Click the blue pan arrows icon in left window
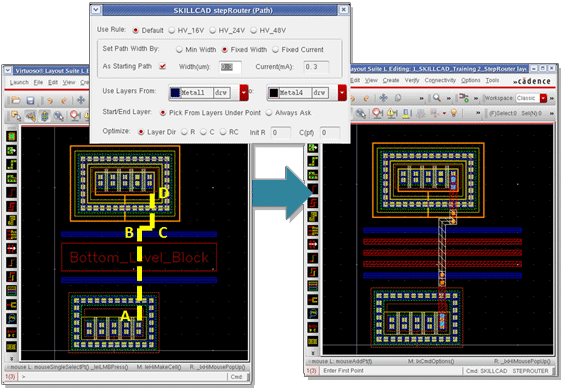This screenshot has width=565, height=390. coord(81,100)
